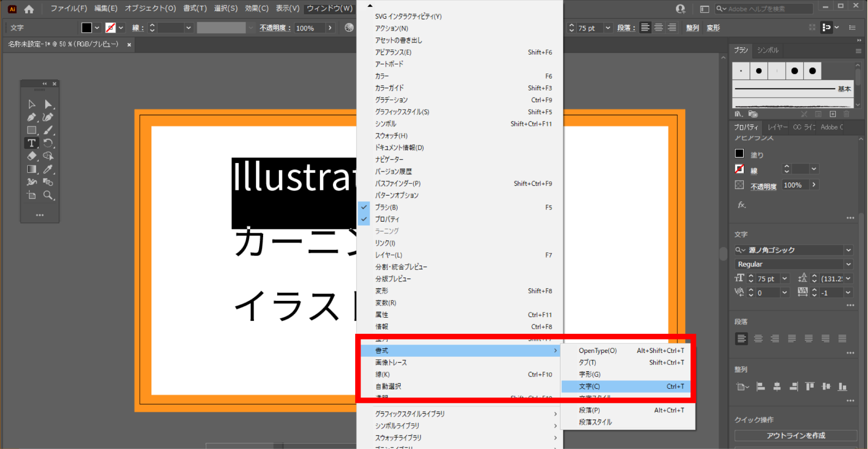
Task: Click vertical align bottom icon in 整列
Action: [842, 386]
